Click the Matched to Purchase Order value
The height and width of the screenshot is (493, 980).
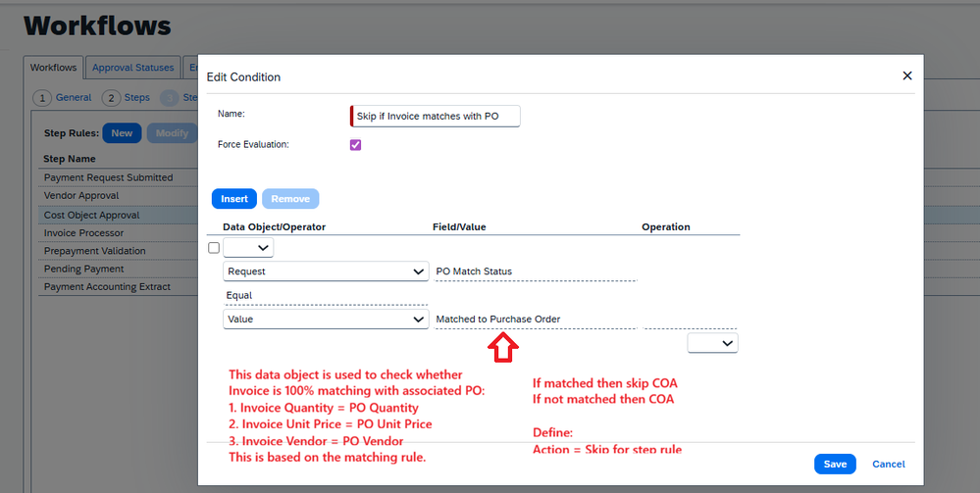click(536, 320)
